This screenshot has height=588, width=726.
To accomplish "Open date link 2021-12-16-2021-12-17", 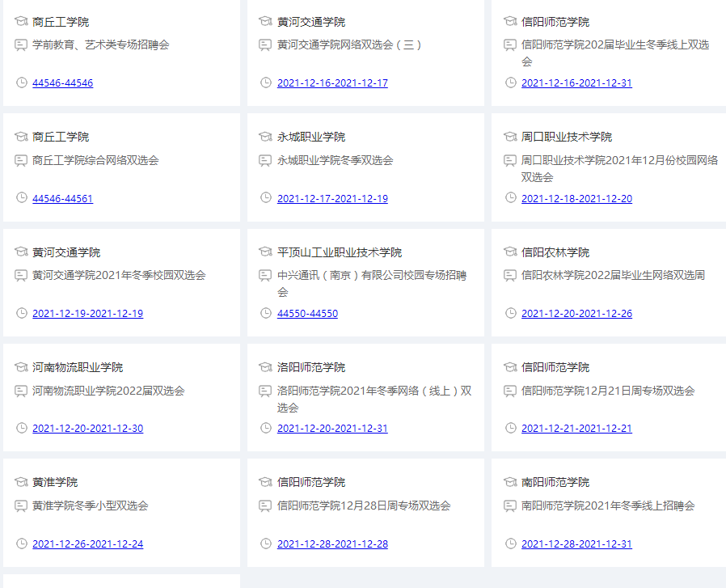I will [332, 83].
